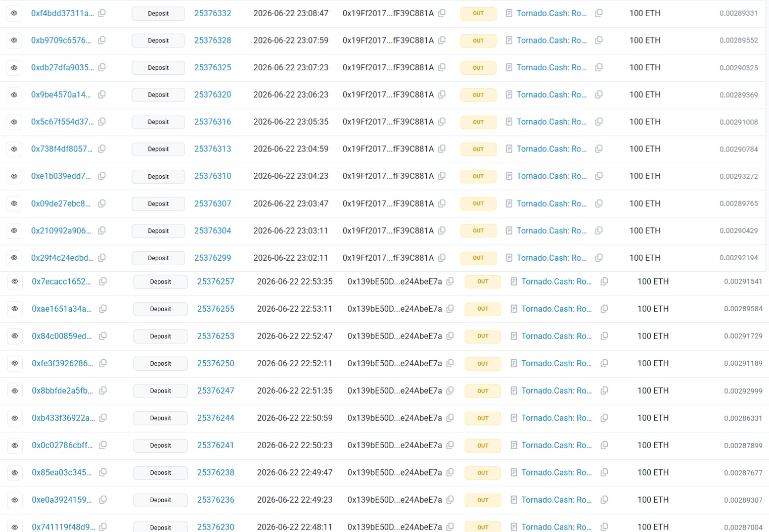Copy transaction hash 0xb433f36922a...
Screen dimensions: 769x532
pos(103,418)
